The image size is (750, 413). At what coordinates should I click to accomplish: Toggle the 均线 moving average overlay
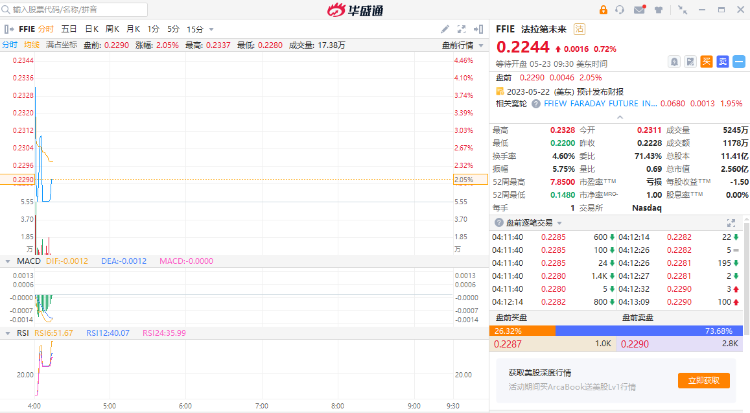pyautogui.click(x=32, y=45)
